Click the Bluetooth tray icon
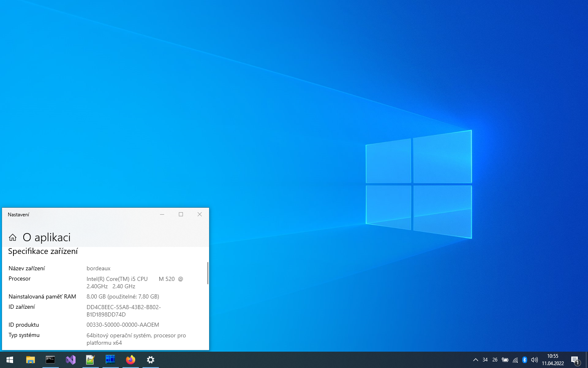This screenshot has width=588, height=368. pos(525,360)
